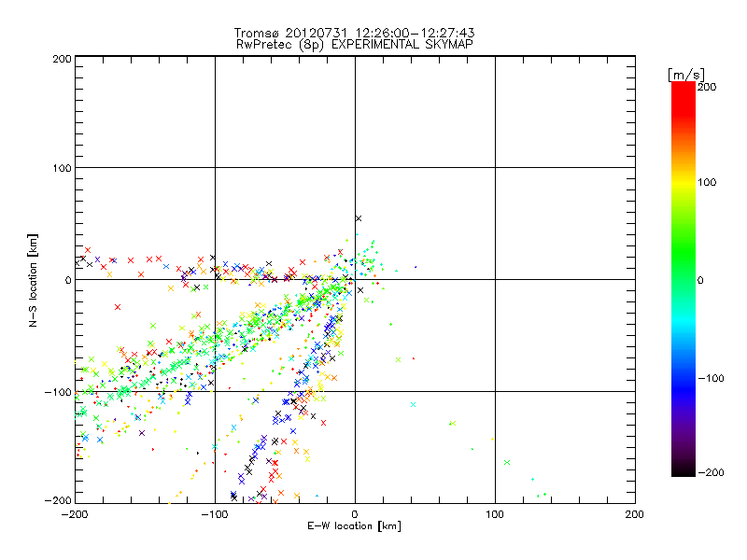Image resolution: width=747 pixels, height=560 pixels.
Task: Click the "E-W location [km]" axis label
Action: [354, 526]
